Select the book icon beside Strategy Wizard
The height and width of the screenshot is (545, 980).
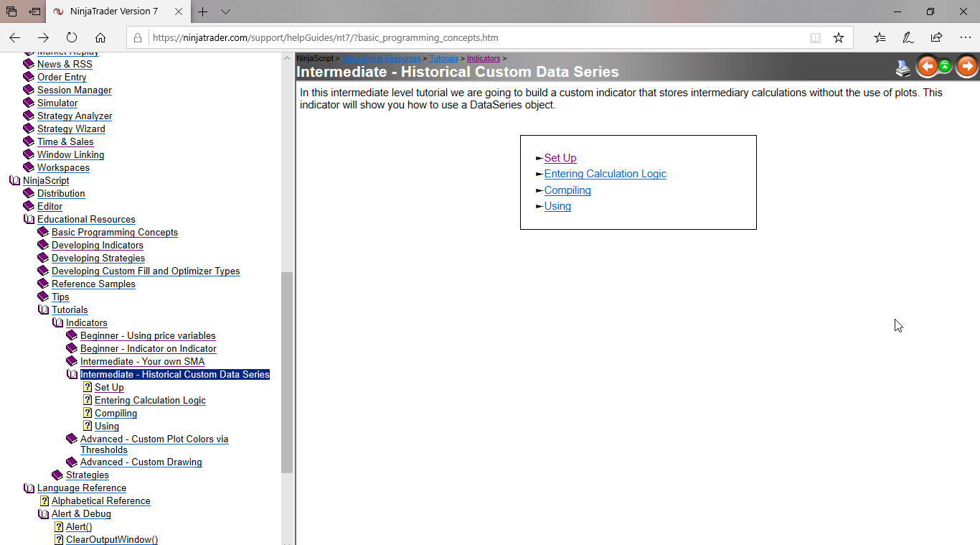(x=29, y=129)
